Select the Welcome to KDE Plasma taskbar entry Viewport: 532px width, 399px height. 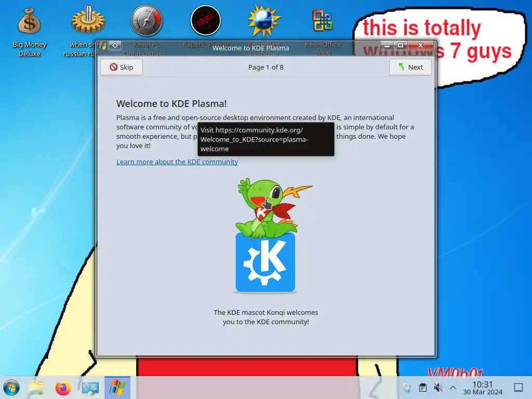point(117,388)
